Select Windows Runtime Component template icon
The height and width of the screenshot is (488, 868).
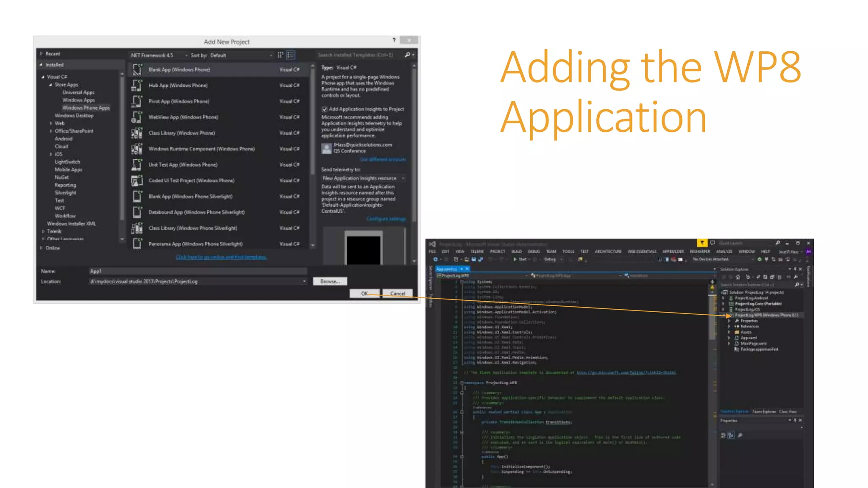coord(136,149)
